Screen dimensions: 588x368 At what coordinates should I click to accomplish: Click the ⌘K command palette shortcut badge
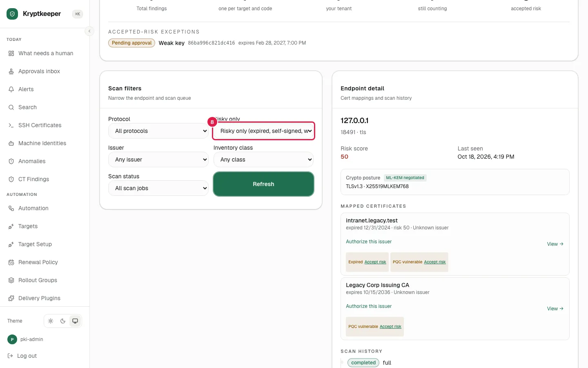(78, 14)
